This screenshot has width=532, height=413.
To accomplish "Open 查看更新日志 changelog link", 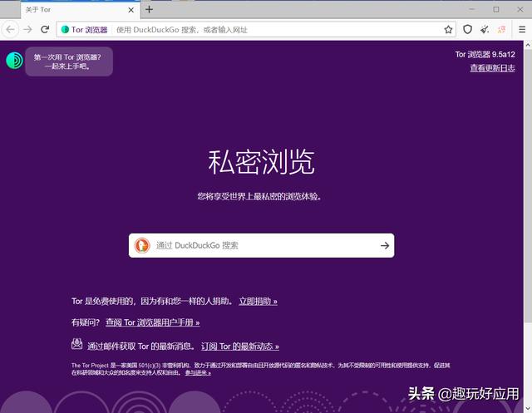I will [492, 68].
